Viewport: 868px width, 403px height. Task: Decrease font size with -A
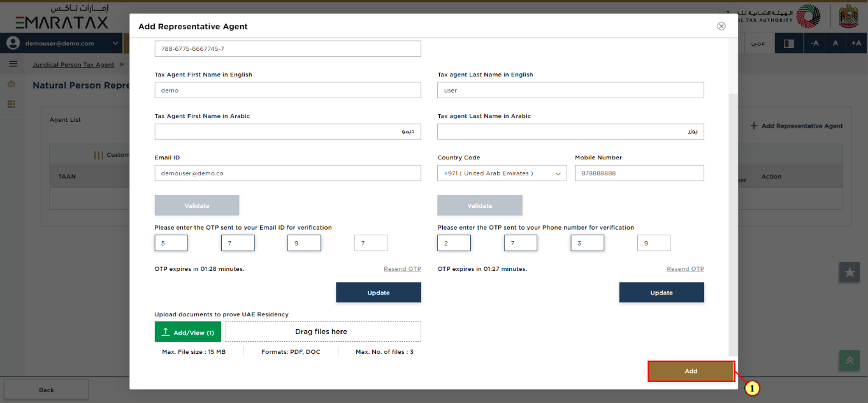(814, 43)
